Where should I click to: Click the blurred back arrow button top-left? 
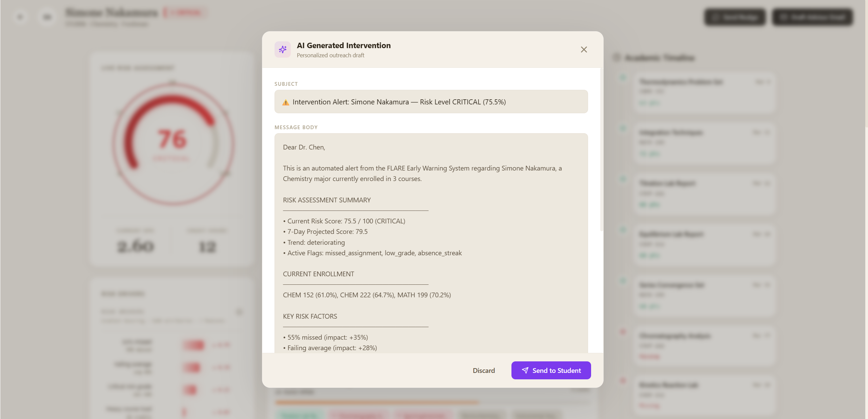tap(20, 17)
